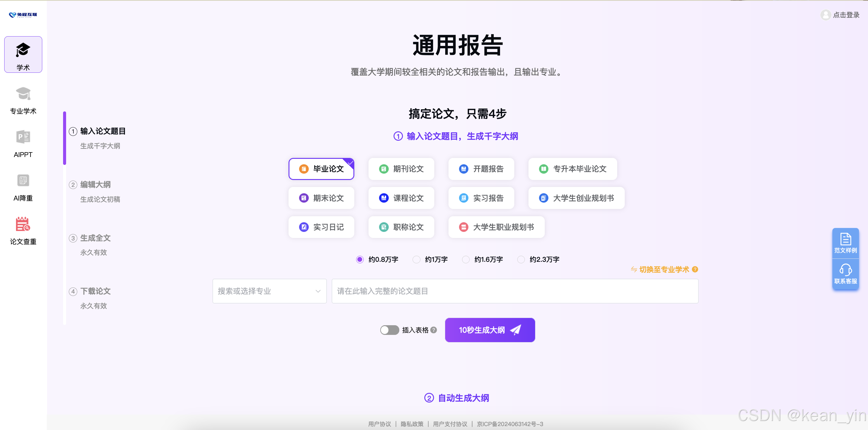Open 范文样例 from the floating panel
Image resolution: width=868 pixels, height=430 pixels.
pos(845,243)
